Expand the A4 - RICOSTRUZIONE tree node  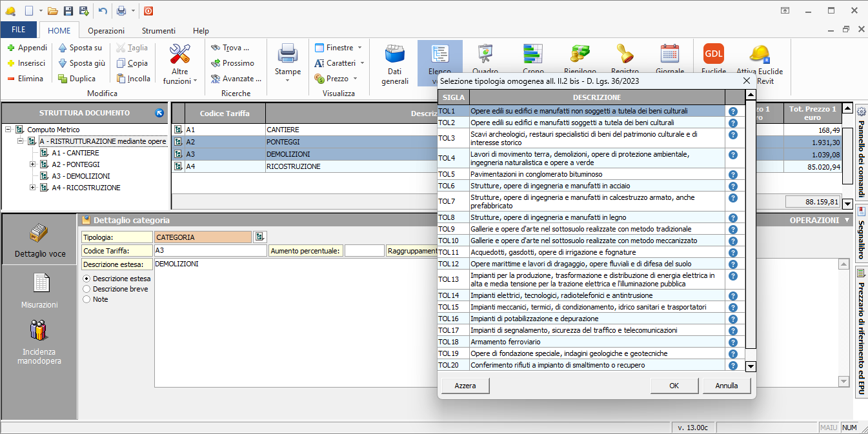pos(32,188)
